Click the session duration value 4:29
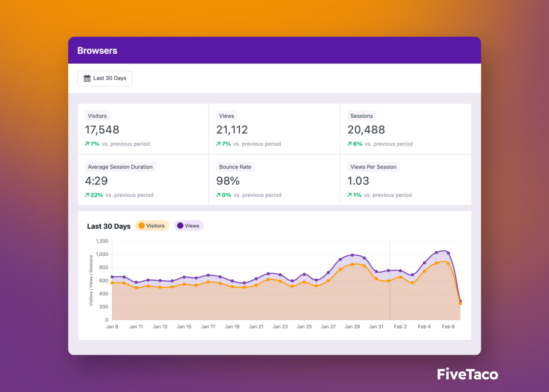 [96, 181]
